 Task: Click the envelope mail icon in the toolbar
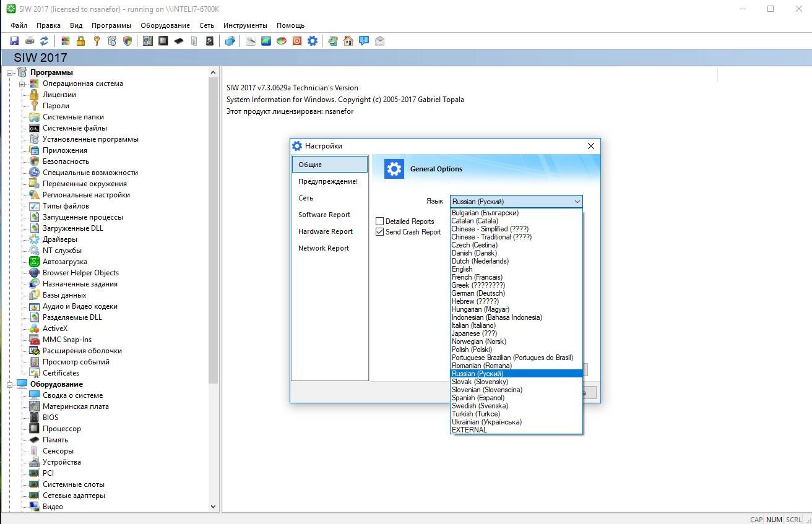379,41
